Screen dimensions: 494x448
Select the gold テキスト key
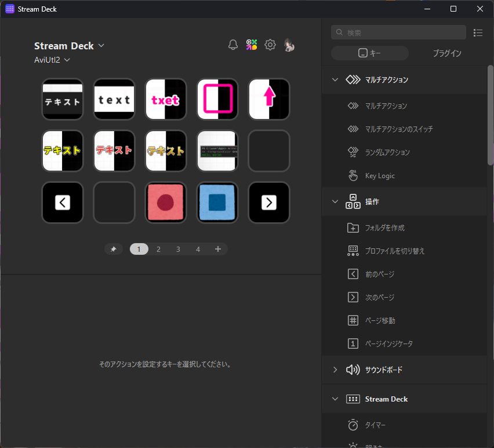point(166,151)
